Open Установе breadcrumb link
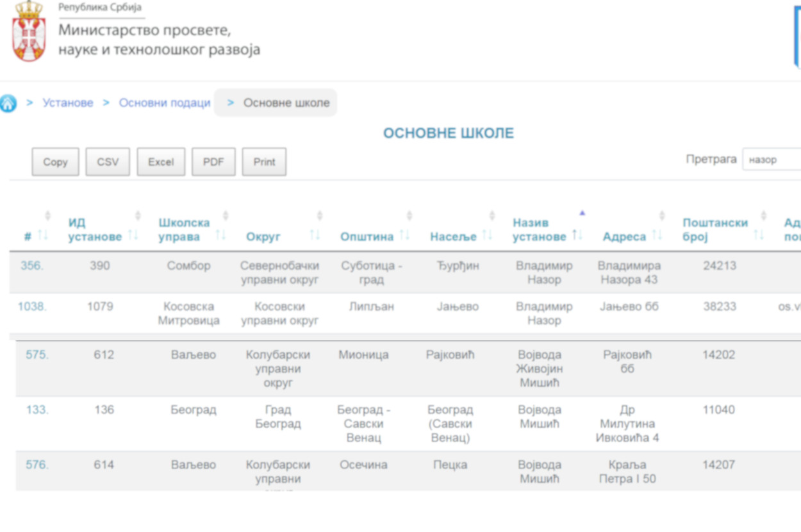Screen dimensions: 801x532 (x=68, y=103)
